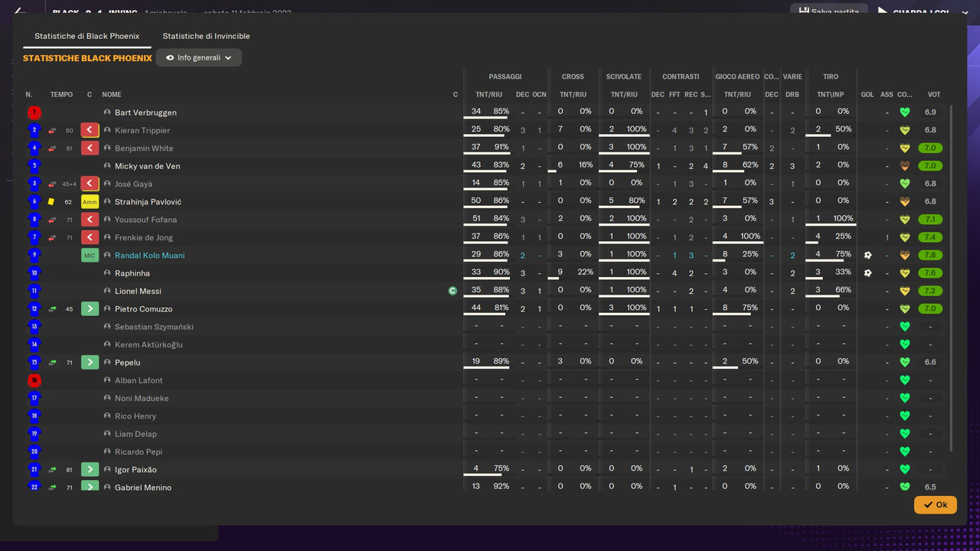Screen dimensions: 980x551
Task: Click Benjamin White's red substitution badge
Action: (90, 148)
